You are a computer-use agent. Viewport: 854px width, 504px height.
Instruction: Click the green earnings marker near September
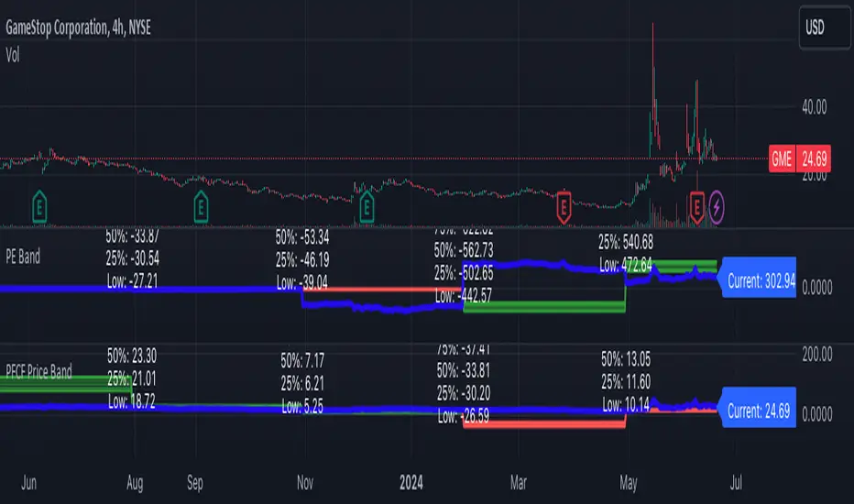pyautogui.click(x=201, y=207)
